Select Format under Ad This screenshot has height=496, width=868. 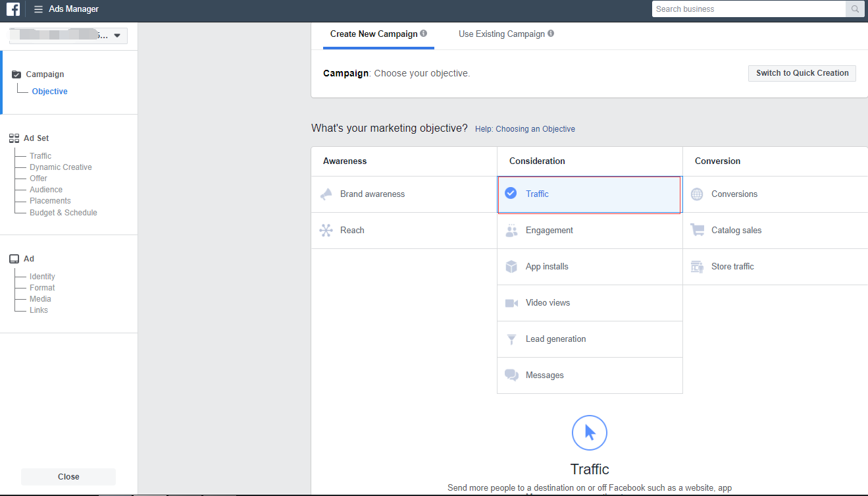click(42, 288)
